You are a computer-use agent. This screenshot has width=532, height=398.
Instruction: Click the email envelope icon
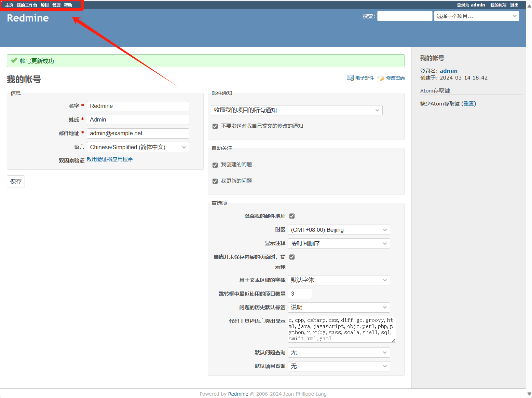[350, 78]
